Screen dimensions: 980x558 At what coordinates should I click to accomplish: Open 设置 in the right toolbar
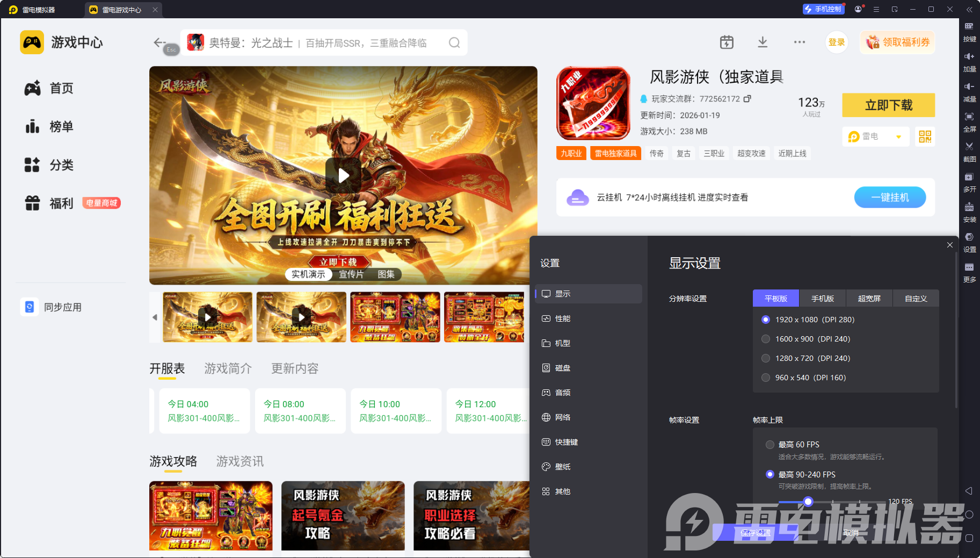click(x=969, y=242)
